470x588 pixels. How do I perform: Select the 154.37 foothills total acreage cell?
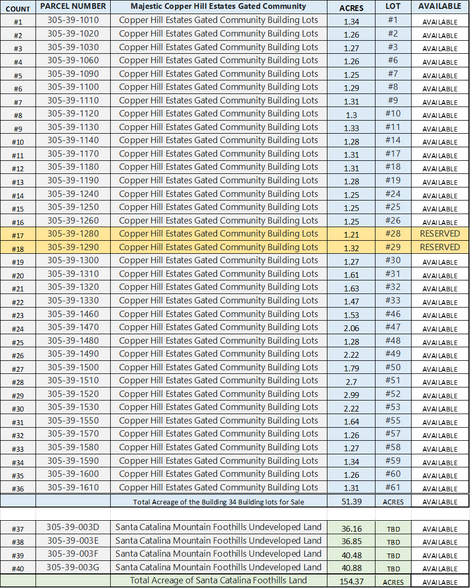pyautogui.click(x=351, y=581)
